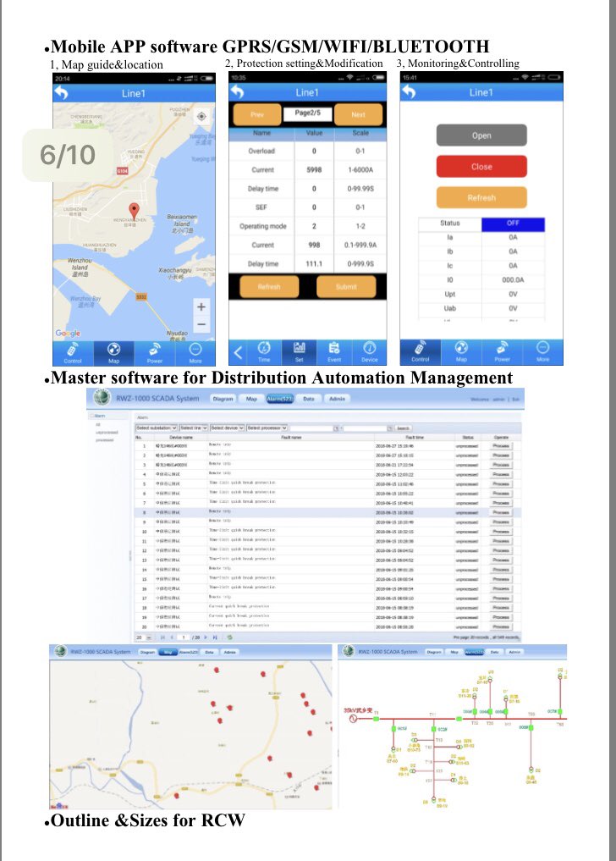Expand the Select processor dropdown
This screenshot has height=861, width=616.
(267, 428)
